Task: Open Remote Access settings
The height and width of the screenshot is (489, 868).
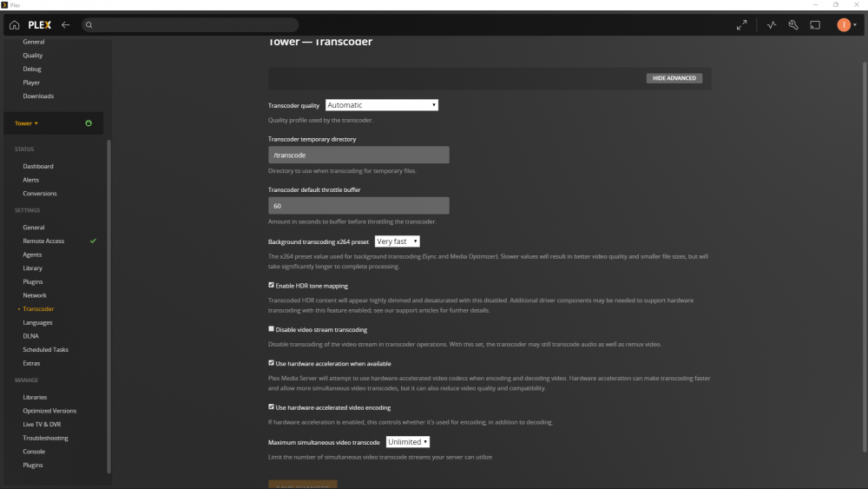Action: coord(43,241)
